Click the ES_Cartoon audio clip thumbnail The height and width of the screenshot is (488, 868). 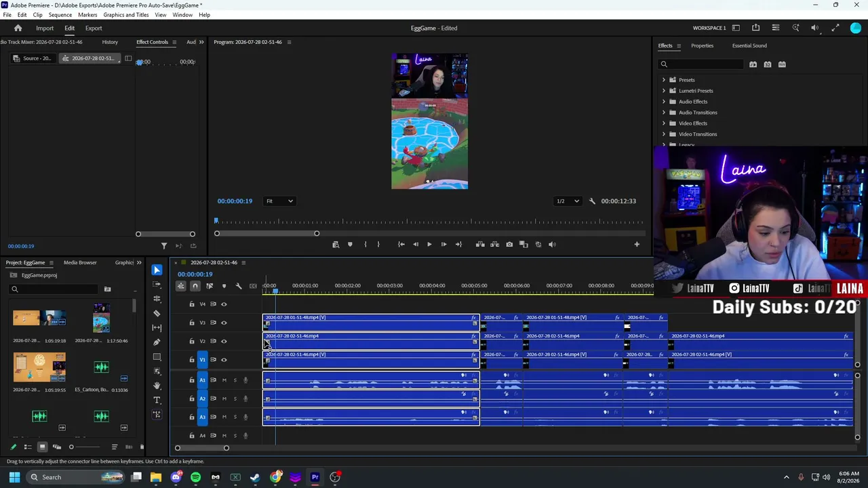tap(101, 367)
